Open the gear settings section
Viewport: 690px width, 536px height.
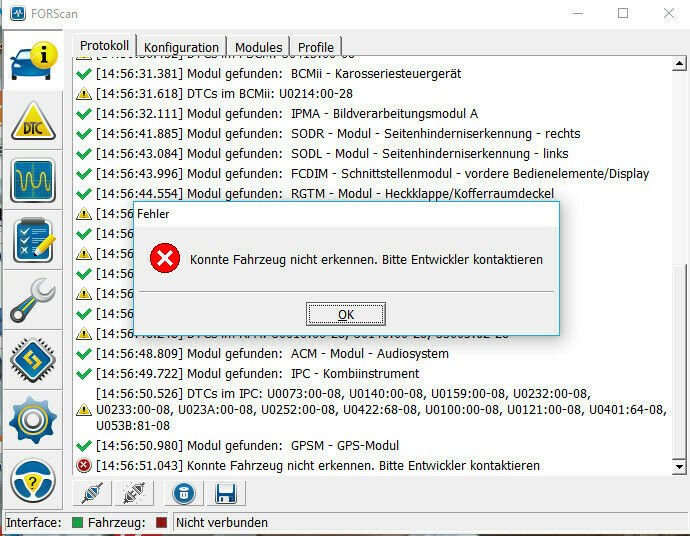click(33, 420)
